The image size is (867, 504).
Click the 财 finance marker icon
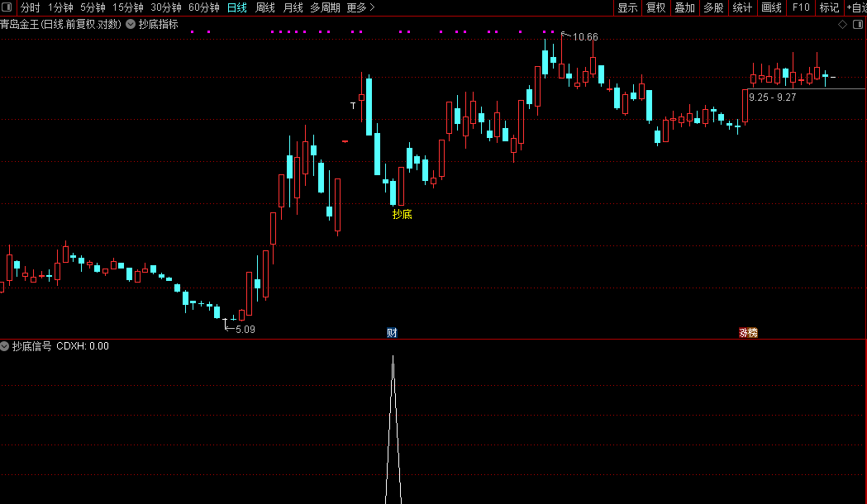(x=392, y=332)
